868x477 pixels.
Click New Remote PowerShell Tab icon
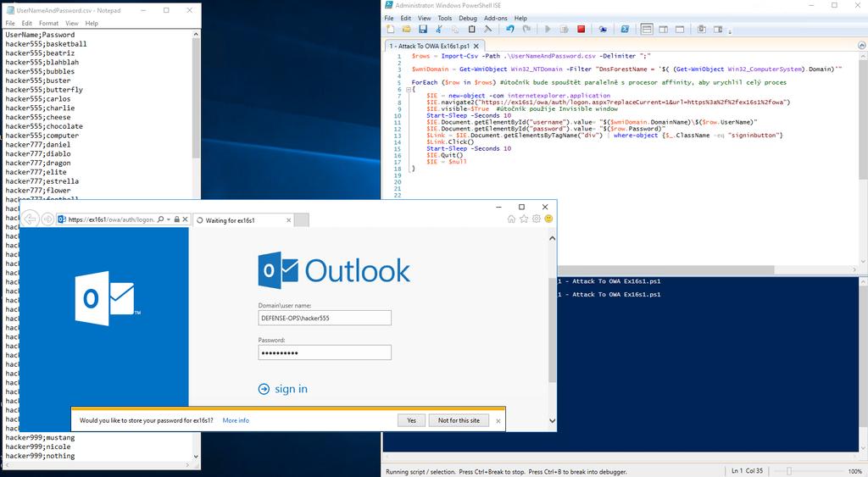(603, 30)
